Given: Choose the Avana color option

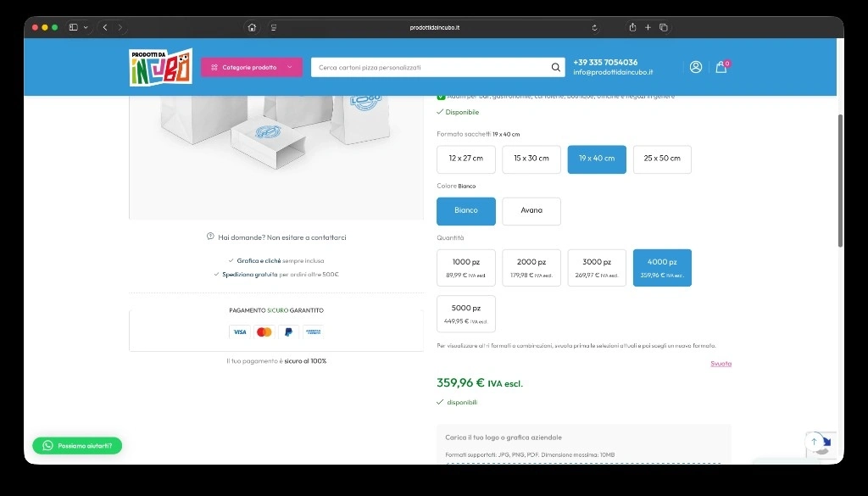Looking at the screenshot, I should (x=531, y=211).
